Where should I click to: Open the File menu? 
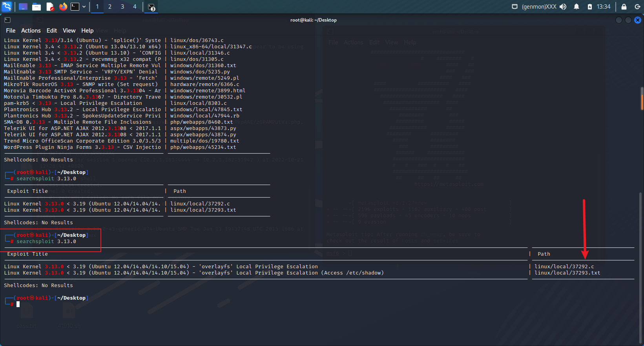11,31
